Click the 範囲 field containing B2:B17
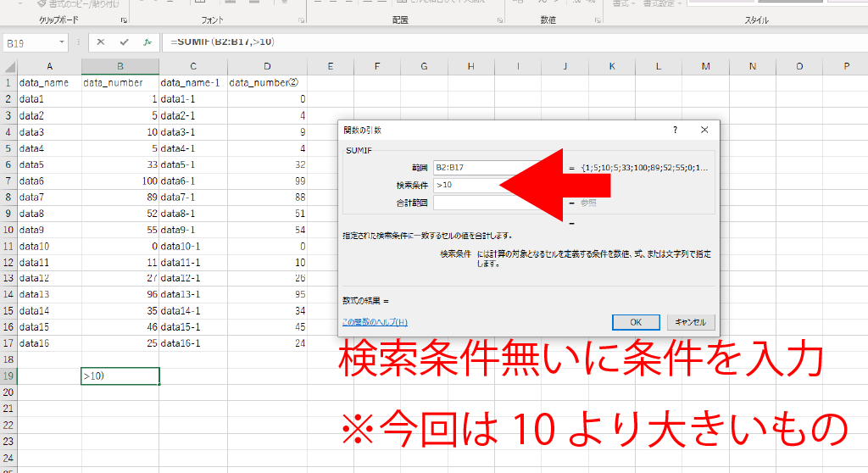The width and height of the screenshot is (868, 473). (483, 168)
